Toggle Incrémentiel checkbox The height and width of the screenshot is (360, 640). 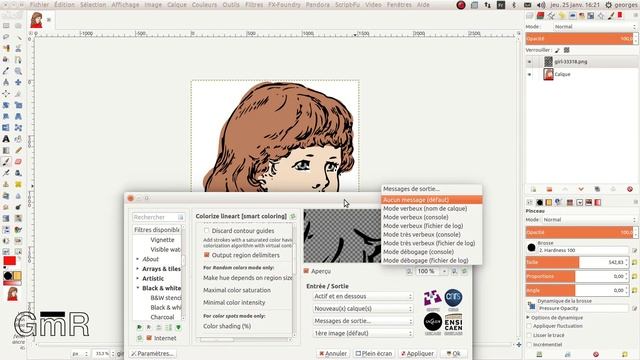coord(529,344)
